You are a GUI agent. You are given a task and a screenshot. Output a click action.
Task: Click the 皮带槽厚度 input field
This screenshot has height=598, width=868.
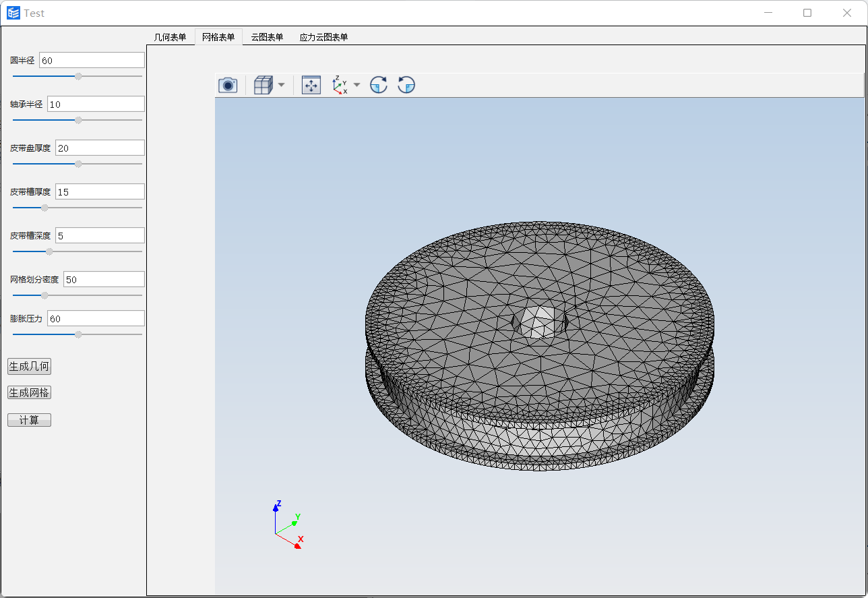click(x=100, y=191)
